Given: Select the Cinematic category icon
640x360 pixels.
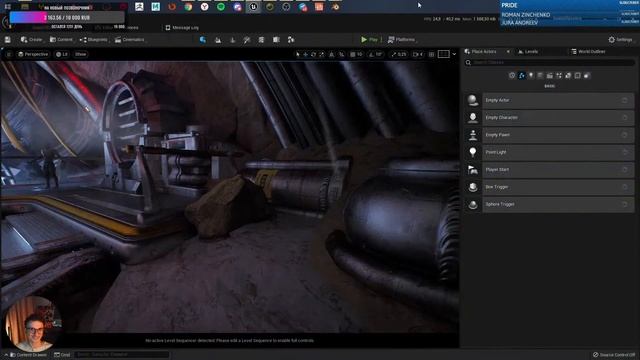Looking at the screenshot, I should tap(549, 76).
